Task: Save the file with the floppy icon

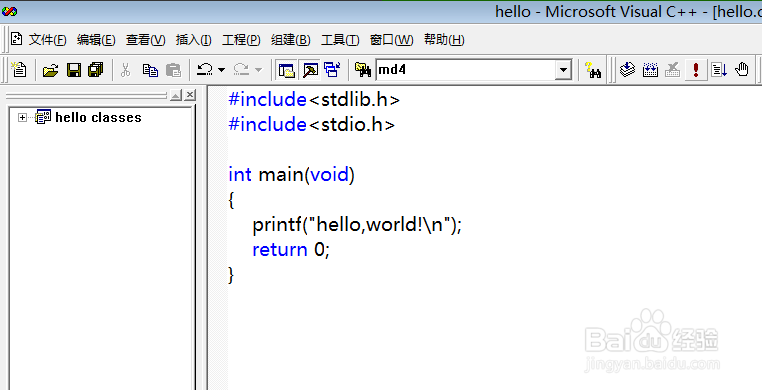Action: pyautogui.click(x=74, y=70)
